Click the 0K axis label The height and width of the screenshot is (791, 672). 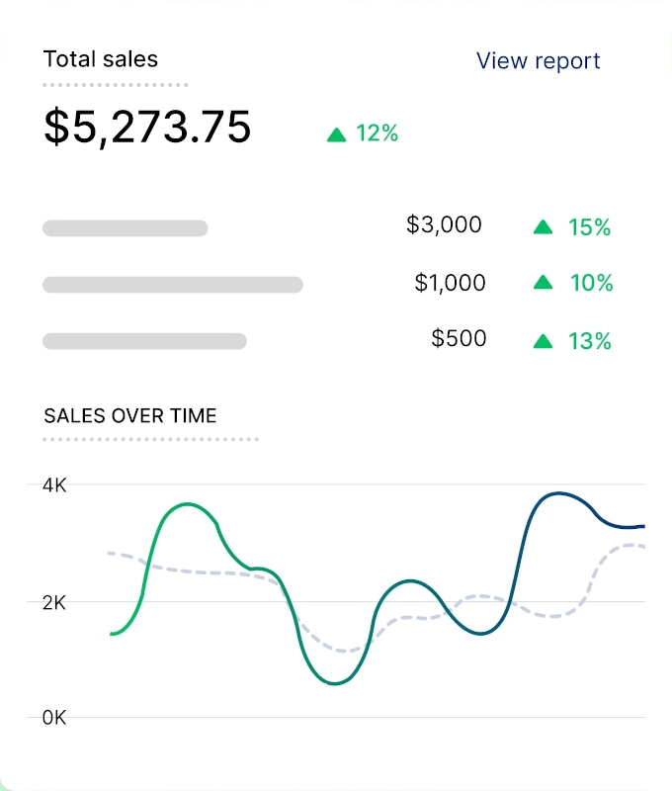[54, 718]
